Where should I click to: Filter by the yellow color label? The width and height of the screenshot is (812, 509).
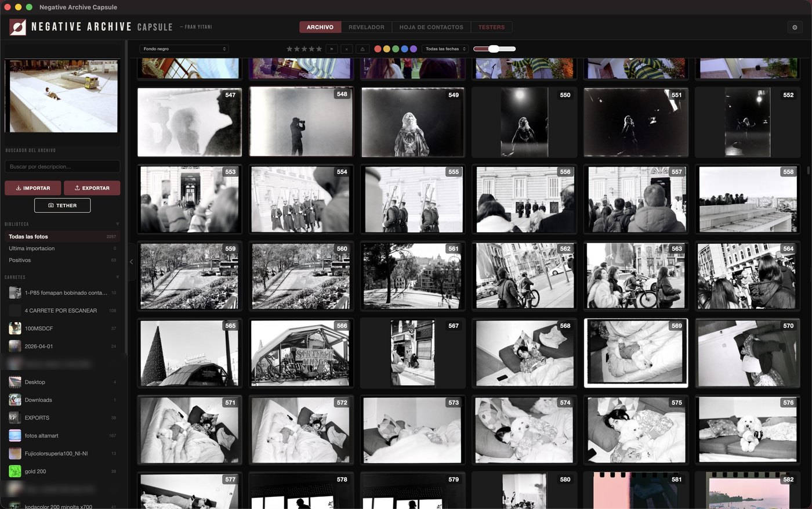[387, 49]
